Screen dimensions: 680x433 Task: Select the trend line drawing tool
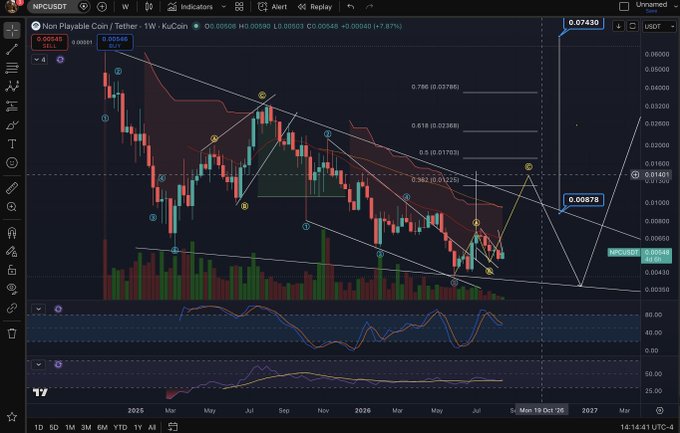coord(12,49)
